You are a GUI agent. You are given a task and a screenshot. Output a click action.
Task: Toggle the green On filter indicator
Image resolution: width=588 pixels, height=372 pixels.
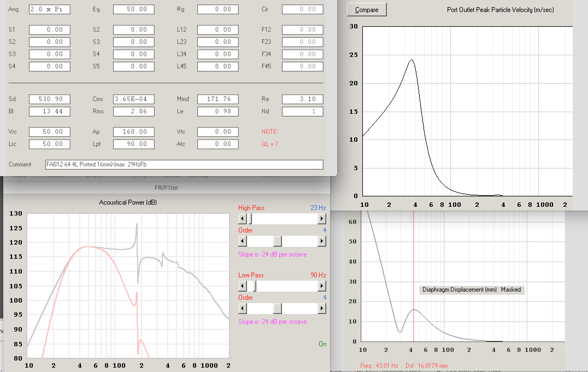(x=322, y=344)
